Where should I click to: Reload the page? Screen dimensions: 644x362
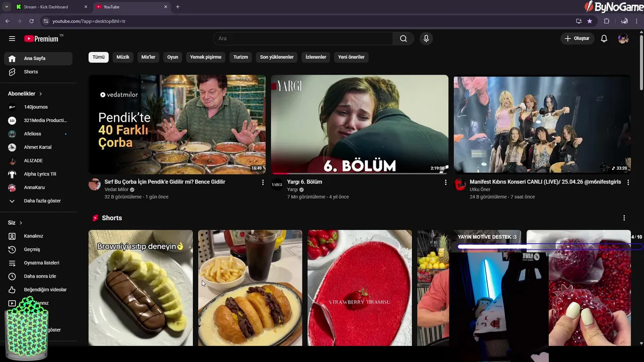31,21
